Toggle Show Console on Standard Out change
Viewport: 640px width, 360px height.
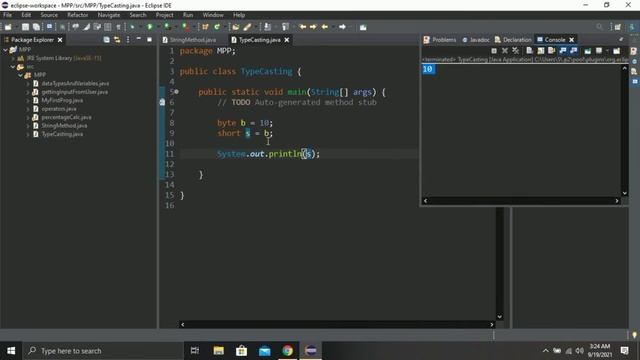click(x=563, y=51)
